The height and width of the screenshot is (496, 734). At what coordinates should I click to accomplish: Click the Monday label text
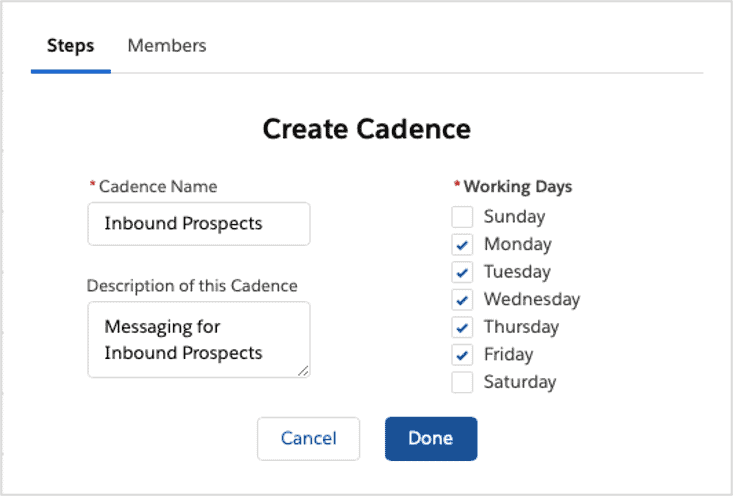[518, 244]
